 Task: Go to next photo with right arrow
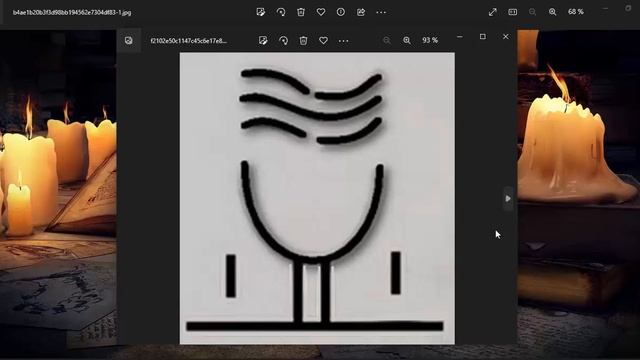[508, 198]
